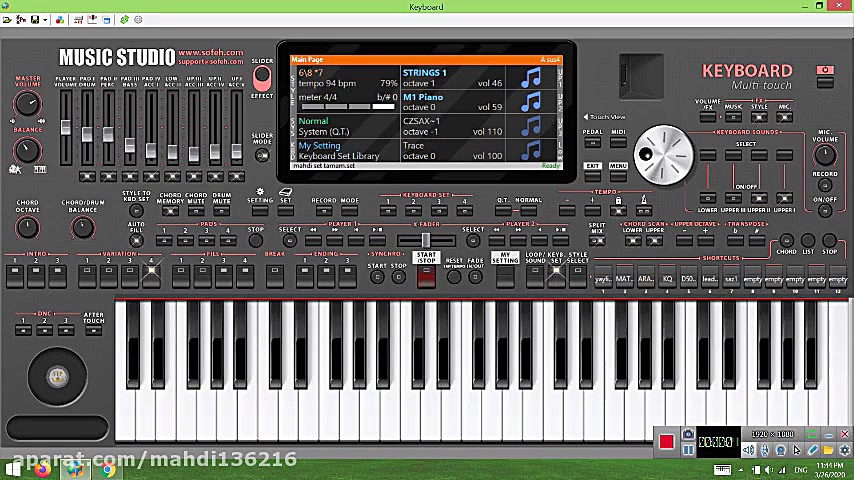
Task: Click the gear toolbar icon at top
Action: pyautogui.click(x=138, y=20)
